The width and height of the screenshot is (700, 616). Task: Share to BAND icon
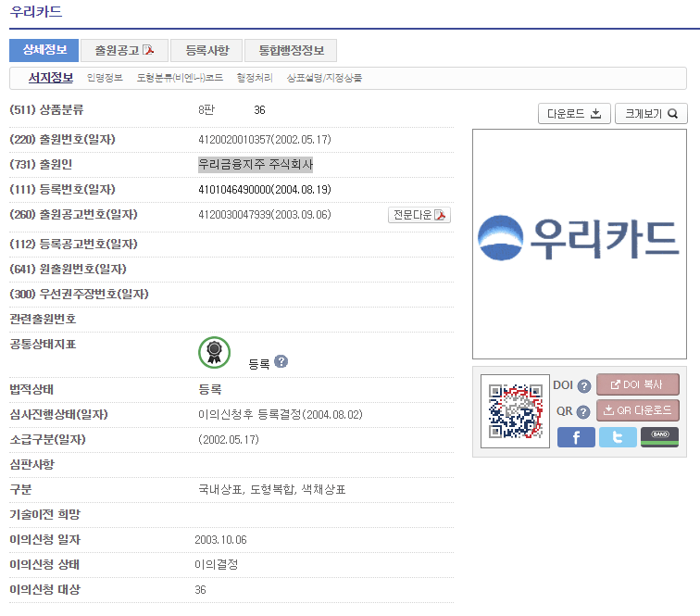tap(659, 437)
